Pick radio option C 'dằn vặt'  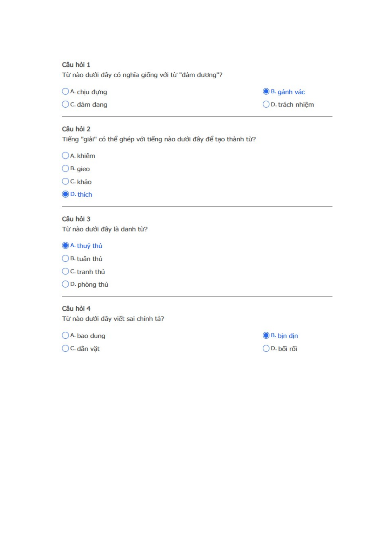[65, 348]
